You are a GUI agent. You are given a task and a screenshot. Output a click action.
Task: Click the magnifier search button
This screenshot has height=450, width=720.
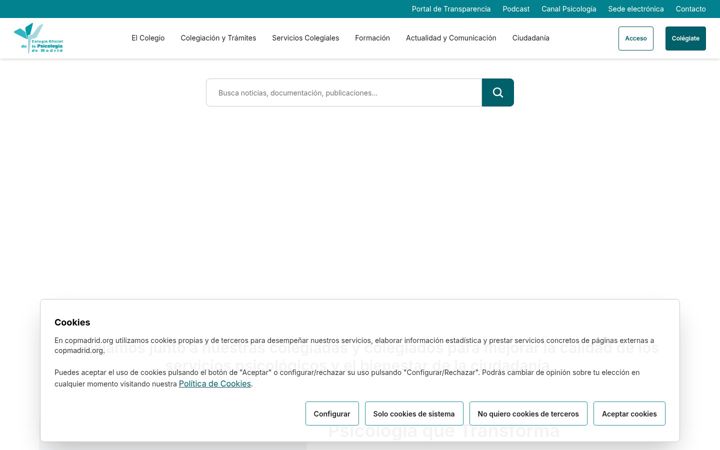coord(497,92)
